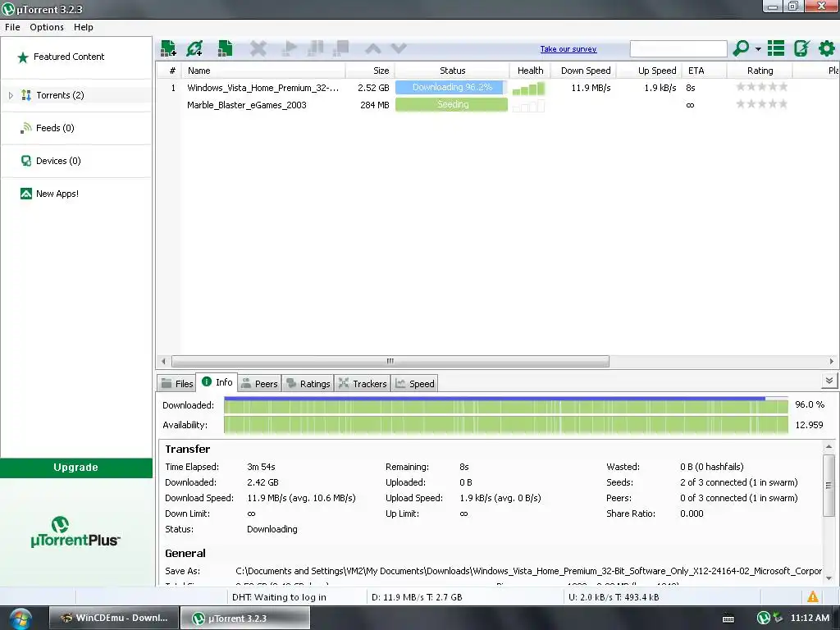
Task: Click inside the search input box
Action: [678, 48]
